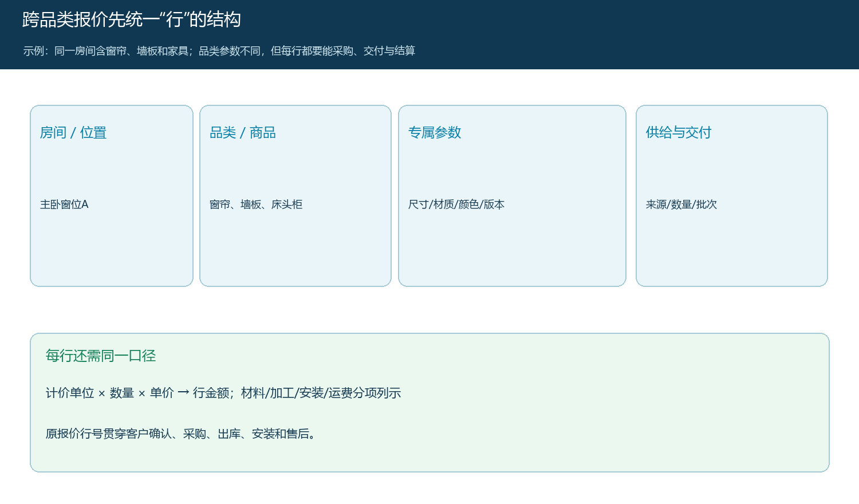Click the 品类 / 商品 card heading

tap(243, 133)
